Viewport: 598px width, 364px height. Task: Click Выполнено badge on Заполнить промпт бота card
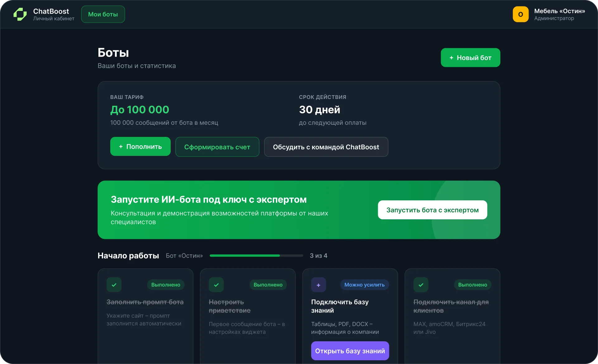click(166, 285)
